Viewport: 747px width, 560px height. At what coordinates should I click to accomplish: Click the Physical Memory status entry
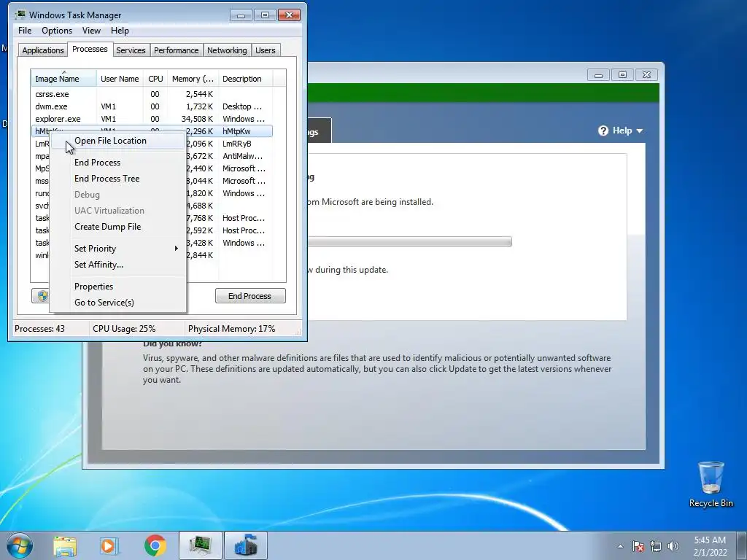coord(231,329)
